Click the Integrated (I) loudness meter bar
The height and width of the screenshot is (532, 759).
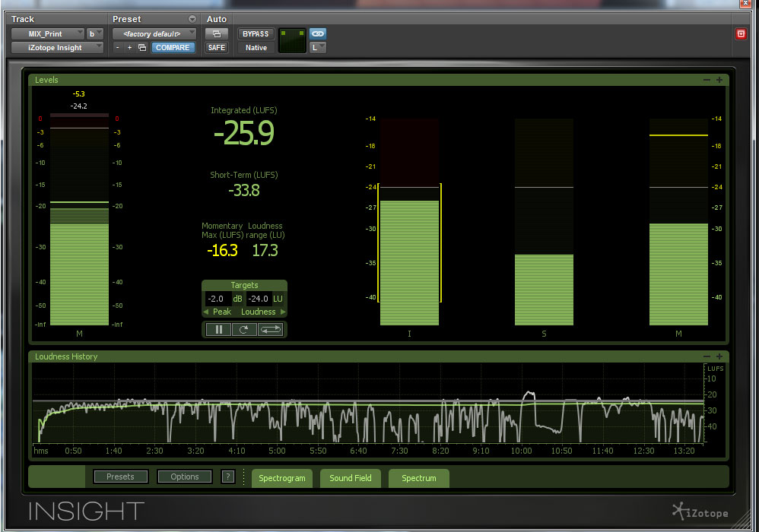click(x=409, y=222)
